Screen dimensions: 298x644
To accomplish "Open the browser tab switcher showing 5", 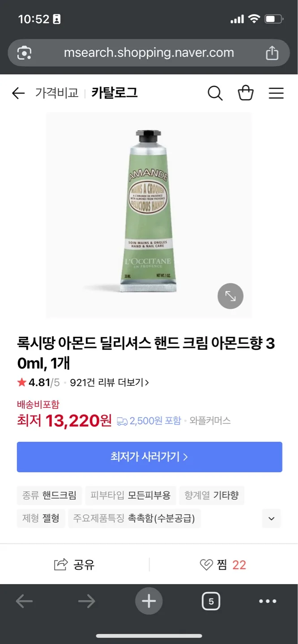I will 211,601.
